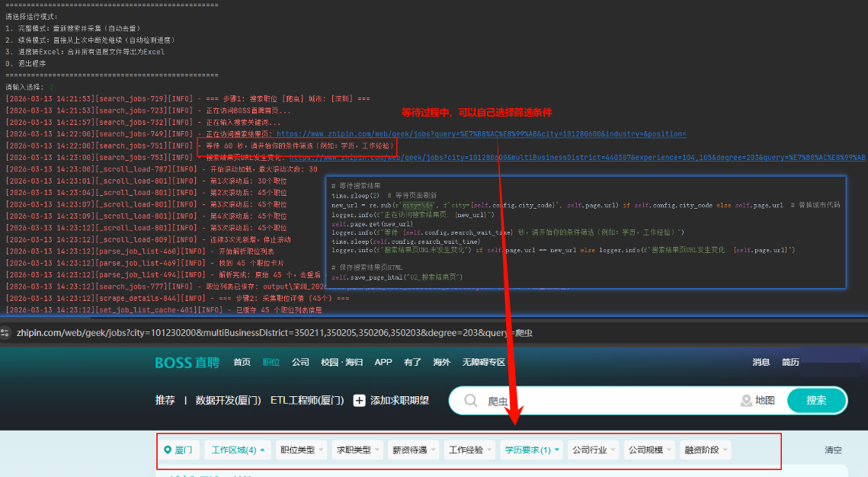Open the 有了 nav item
This screenshot has width=868, height=477.
412,362
